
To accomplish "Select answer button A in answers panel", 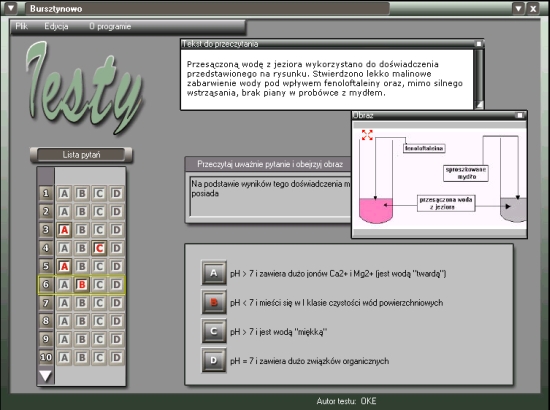I will pyautogui.click(x=214, y=273).
